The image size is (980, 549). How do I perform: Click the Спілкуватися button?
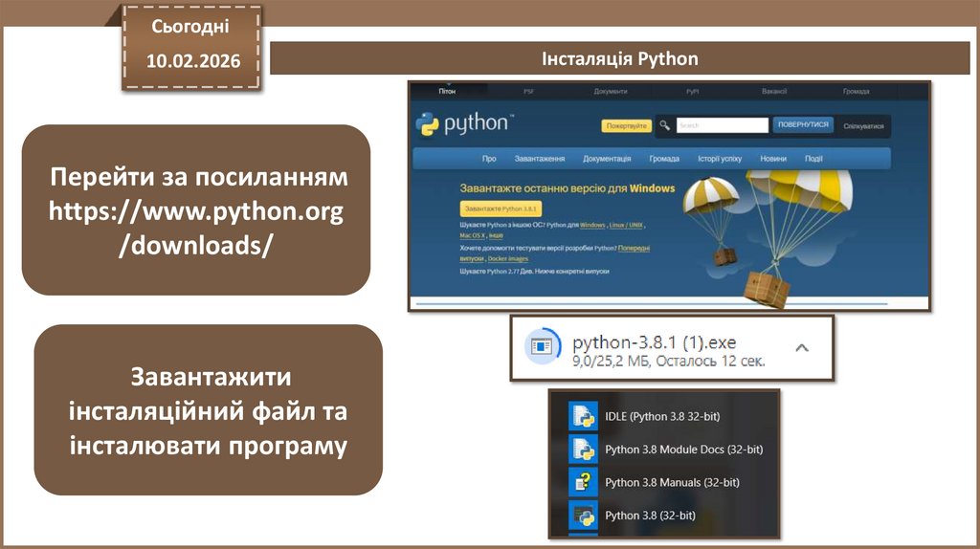[x=863, y=126]
